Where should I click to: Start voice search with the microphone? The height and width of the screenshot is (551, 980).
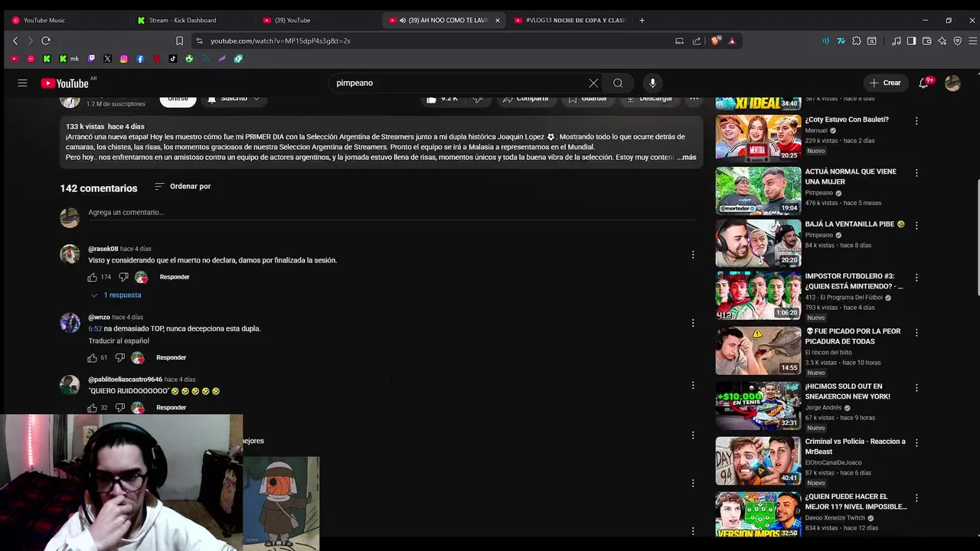coord(652,83)
